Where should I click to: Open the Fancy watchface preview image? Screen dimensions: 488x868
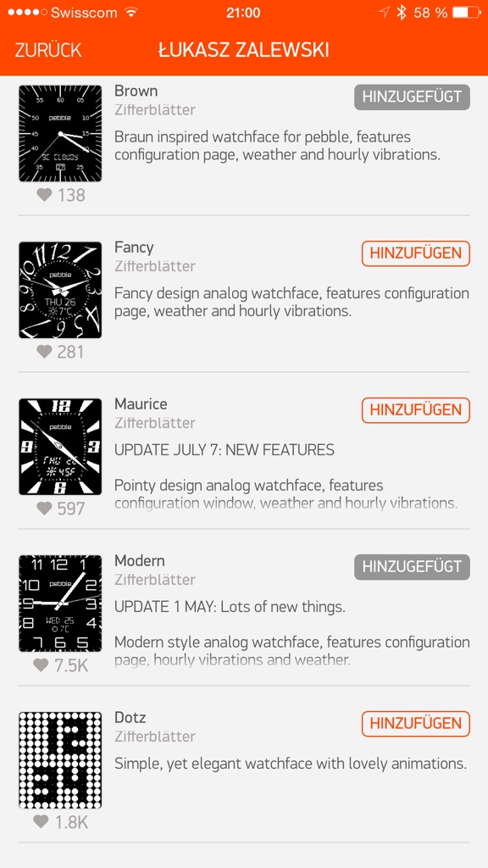(x=60, y=290)
